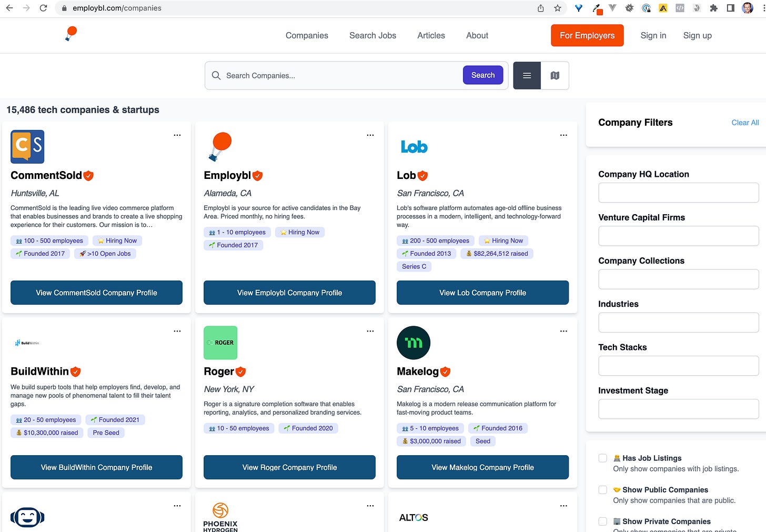Screen dimensions: 766x532
Task: Click the Makelog round logo
Action: 414,343
